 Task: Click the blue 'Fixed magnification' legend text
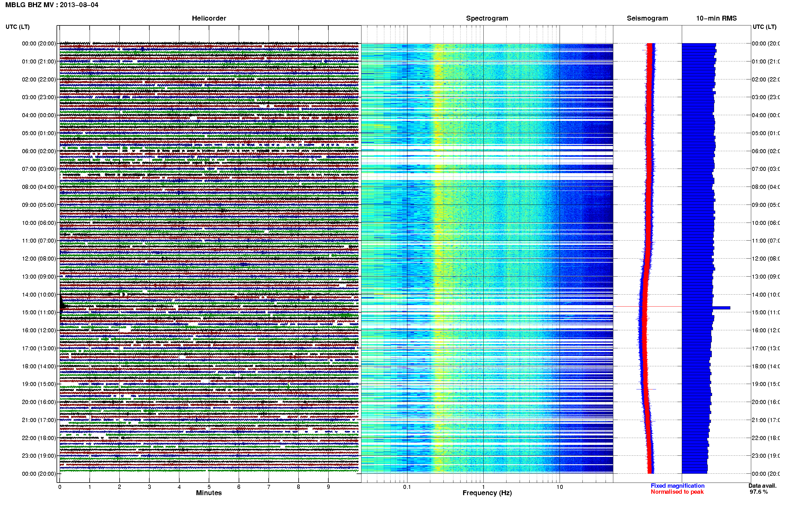678,486
